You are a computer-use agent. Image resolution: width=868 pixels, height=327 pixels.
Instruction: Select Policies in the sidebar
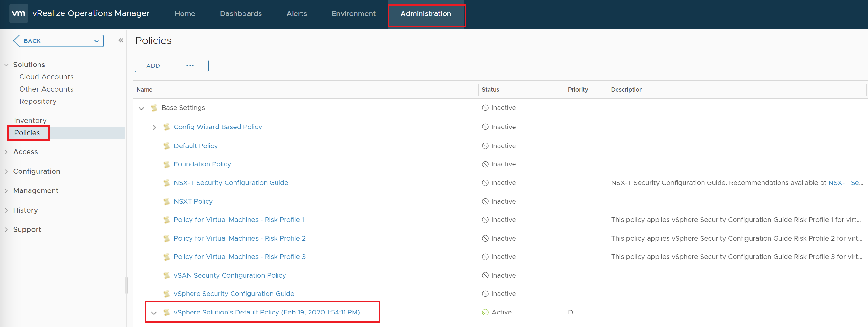tap(27, 133)
